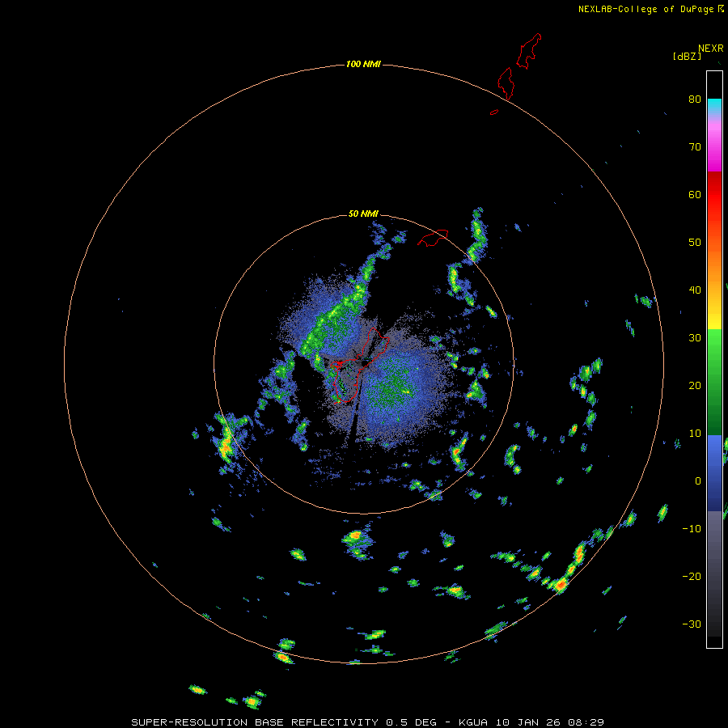Screen dimensions: 728x728
Task: Click the red Guam island outline at radar center
Action: point(358,366)
